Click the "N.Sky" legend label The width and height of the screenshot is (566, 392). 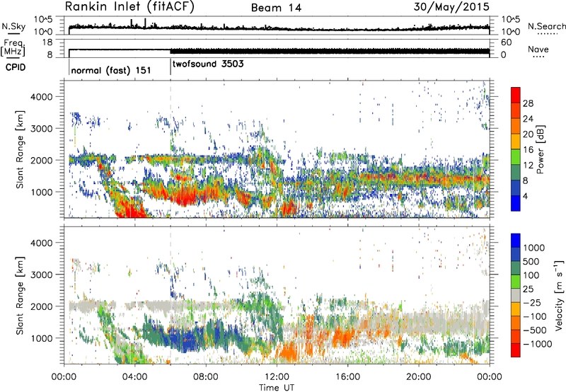point(13,26)
